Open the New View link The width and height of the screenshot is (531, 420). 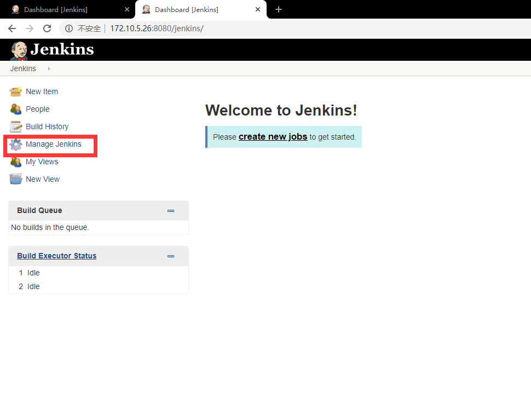[43, 179]
